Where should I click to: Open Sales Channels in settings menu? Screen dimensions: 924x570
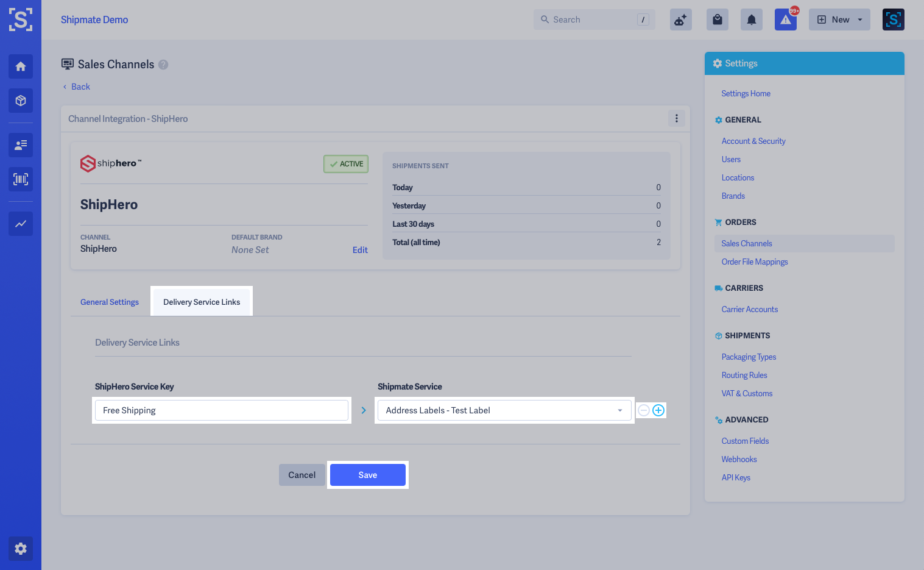coord(804,243)
